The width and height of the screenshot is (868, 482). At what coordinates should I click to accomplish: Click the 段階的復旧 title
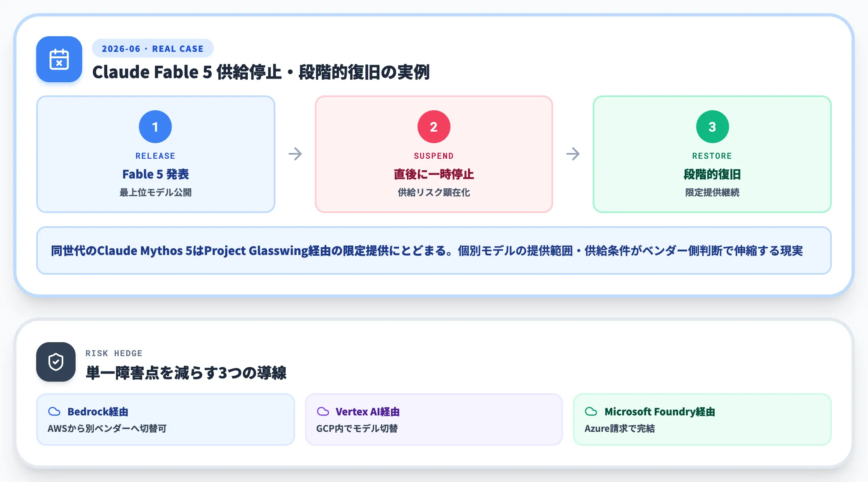[x=712, y=174]
